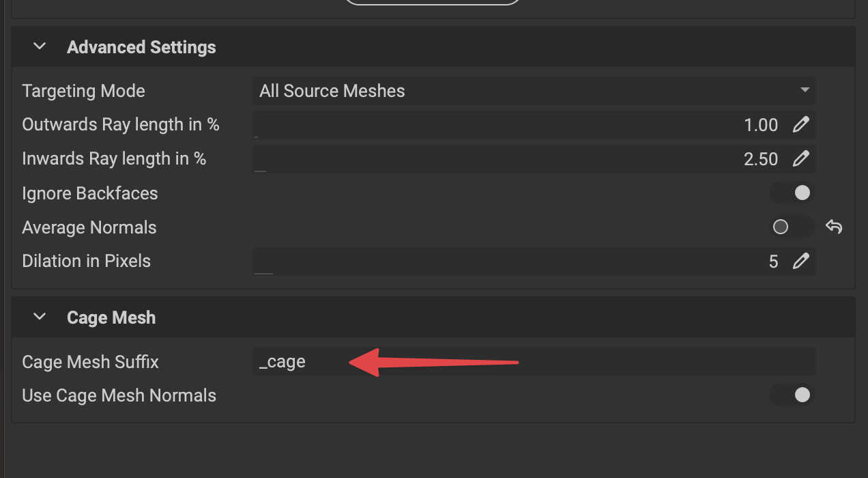
Task: Click the Dilation in Pixels value field
Action: coord(519,261)
